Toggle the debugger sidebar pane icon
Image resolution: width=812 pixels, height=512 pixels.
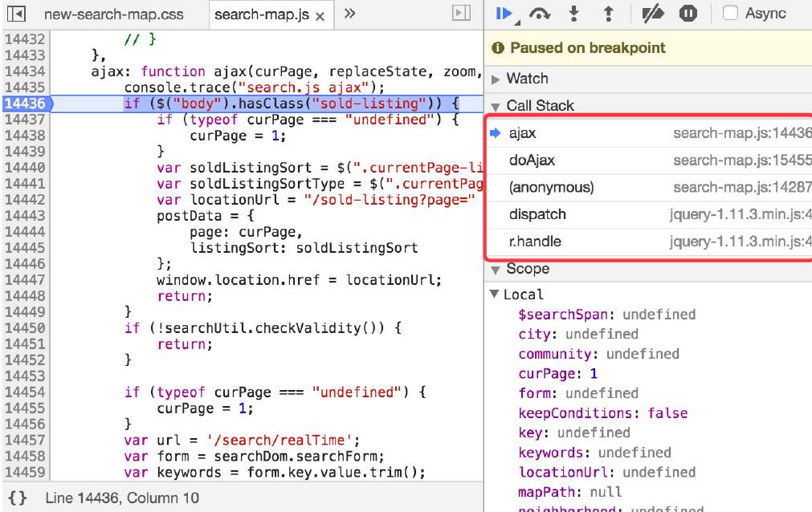[x=461, y=13]
